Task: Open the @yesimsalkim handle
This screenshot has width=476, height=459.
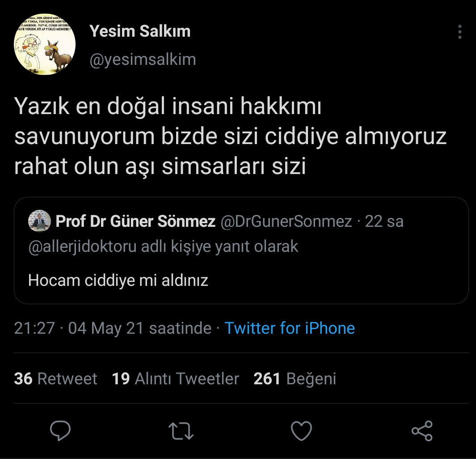Action: click(143, 59)
